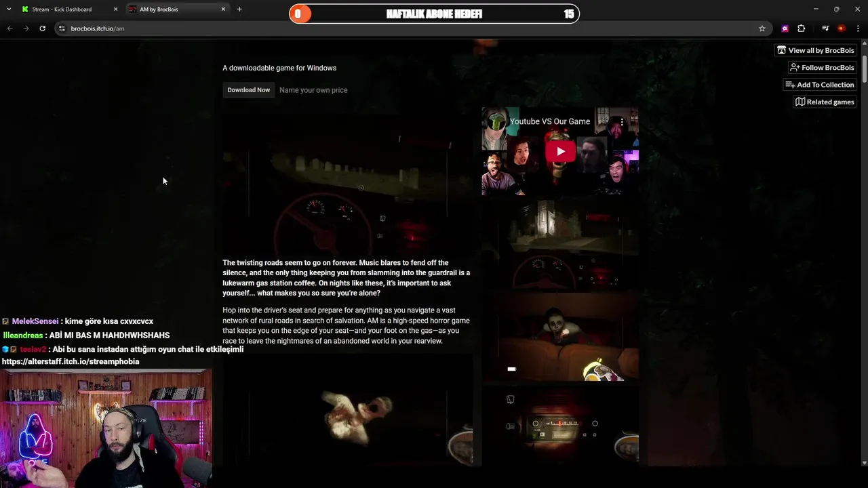Click View all by BrocBois

pos(816,50)
